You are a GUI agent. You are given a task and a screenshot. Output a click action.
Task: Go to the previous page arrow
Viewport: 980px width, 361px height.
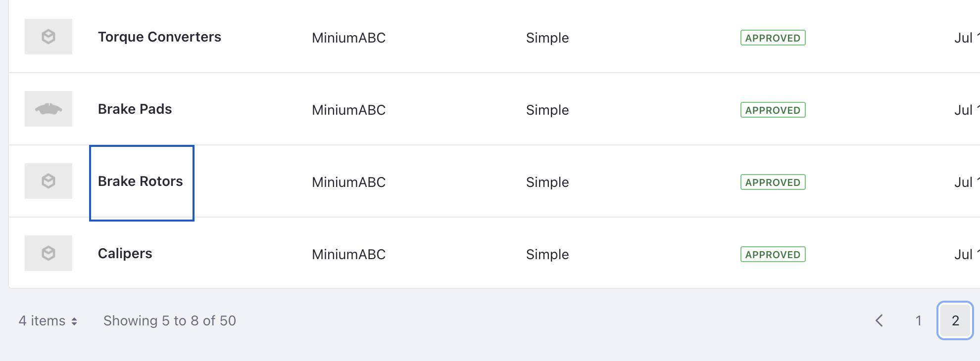point(880,320)
